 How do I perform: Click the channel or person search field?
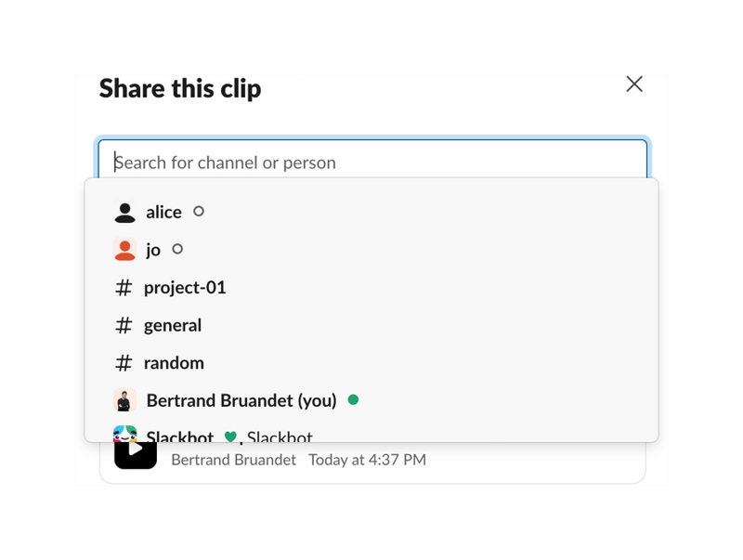[371, 161]
